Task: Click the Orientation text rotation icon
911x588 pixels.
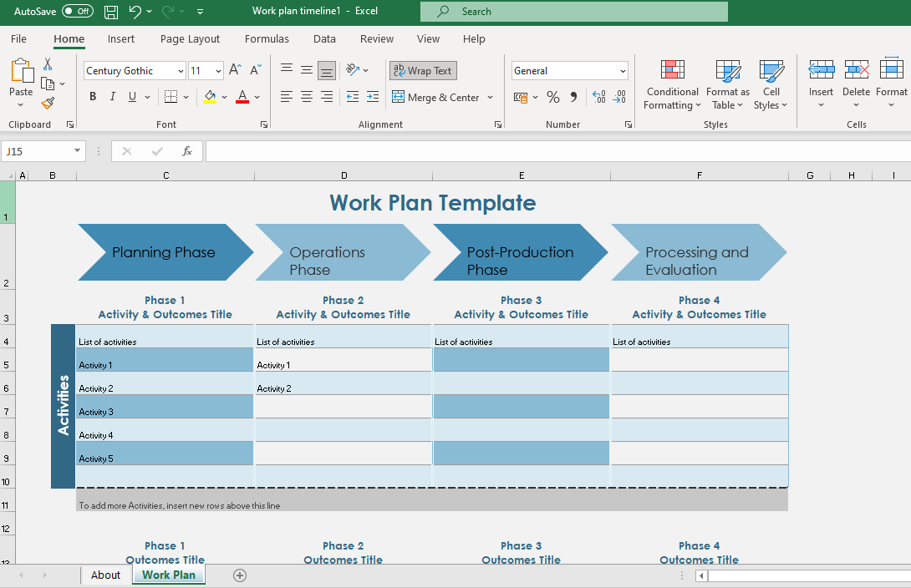Action: tap(353, 70)
